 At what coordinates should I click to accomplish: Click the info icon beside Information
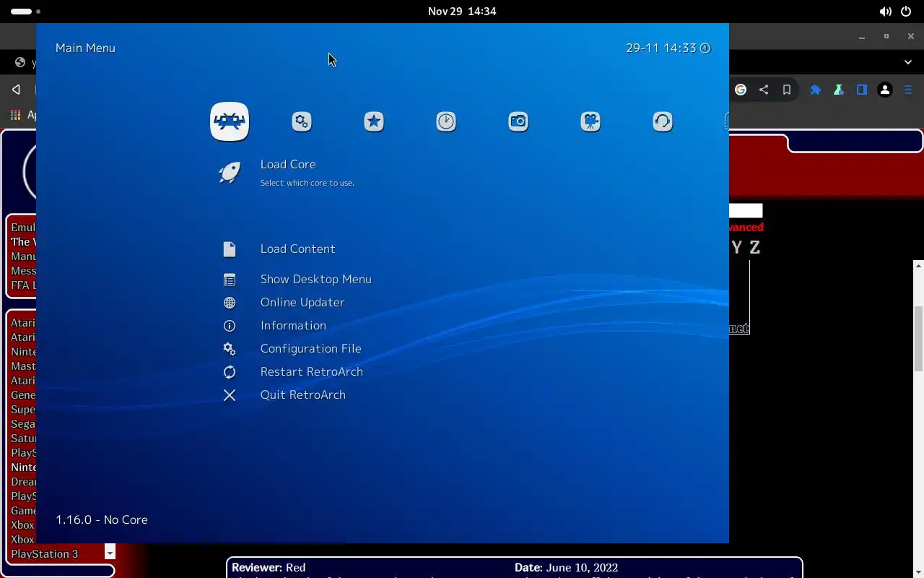[230, 326]
